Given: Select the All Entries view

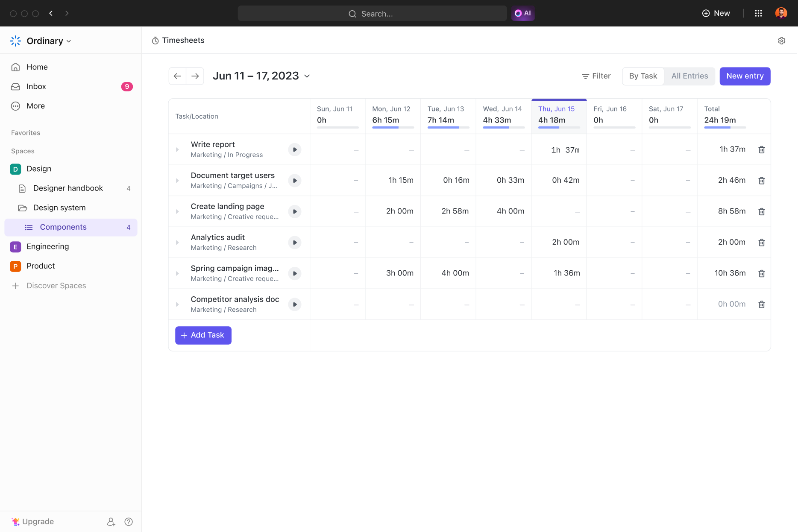Looking at the screenshot, I should (x=689, y=76).
